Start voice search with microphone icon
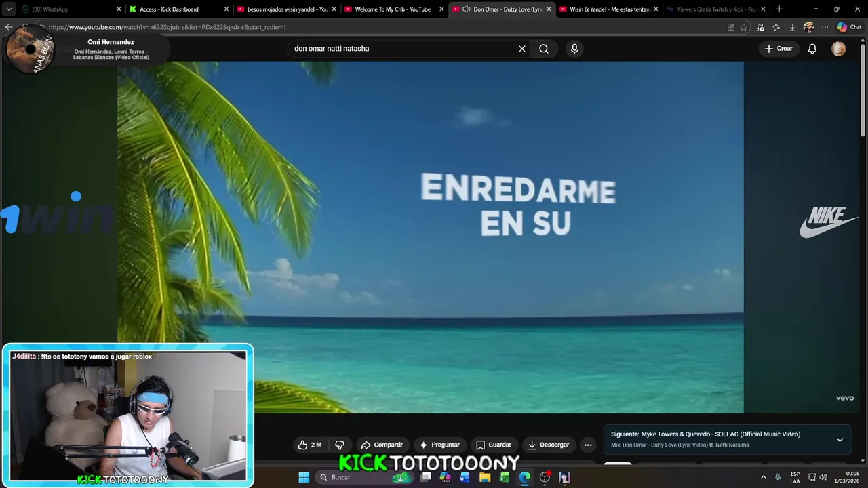868x488 pixels. coord(574,49)
